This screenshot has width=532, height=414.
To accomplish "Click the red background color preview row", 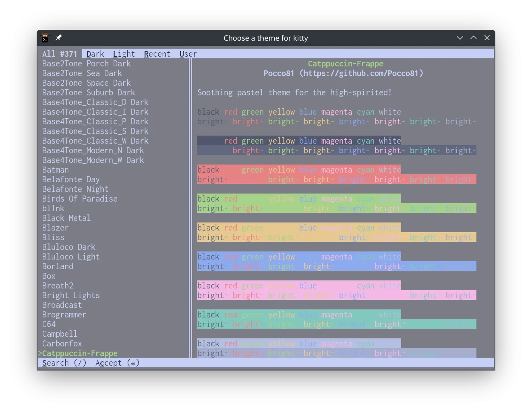I will [x=337, y=174].
